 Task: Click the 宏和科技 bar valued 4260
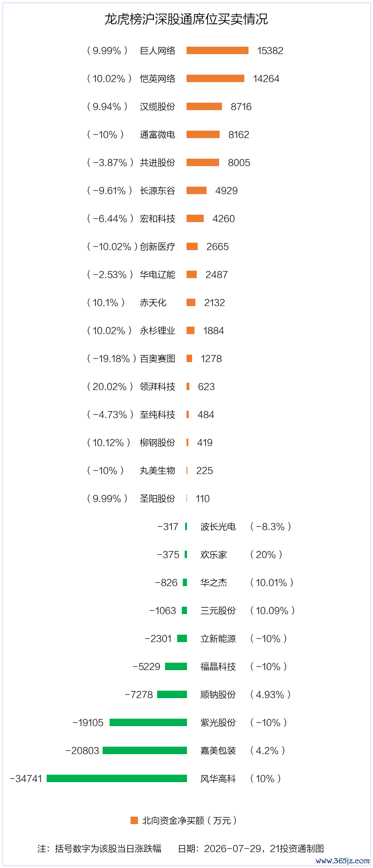click(x=195, y=218)
